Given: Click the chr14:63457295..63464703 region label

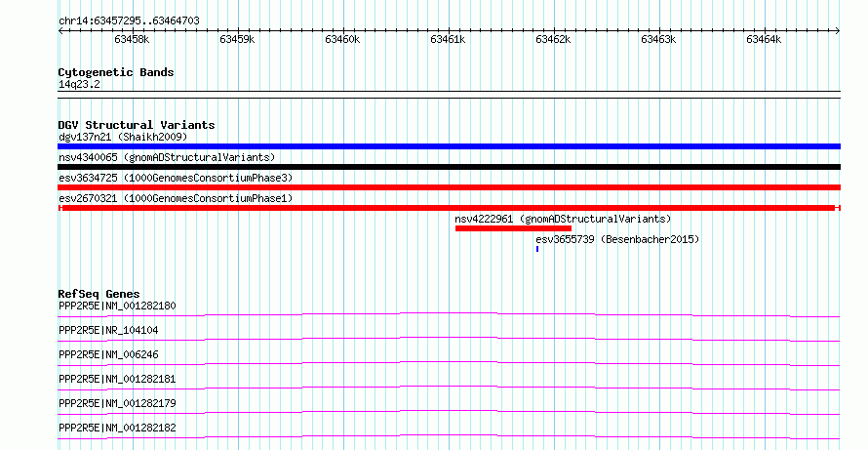Looking at the screenshot, I should pos(129,21).
